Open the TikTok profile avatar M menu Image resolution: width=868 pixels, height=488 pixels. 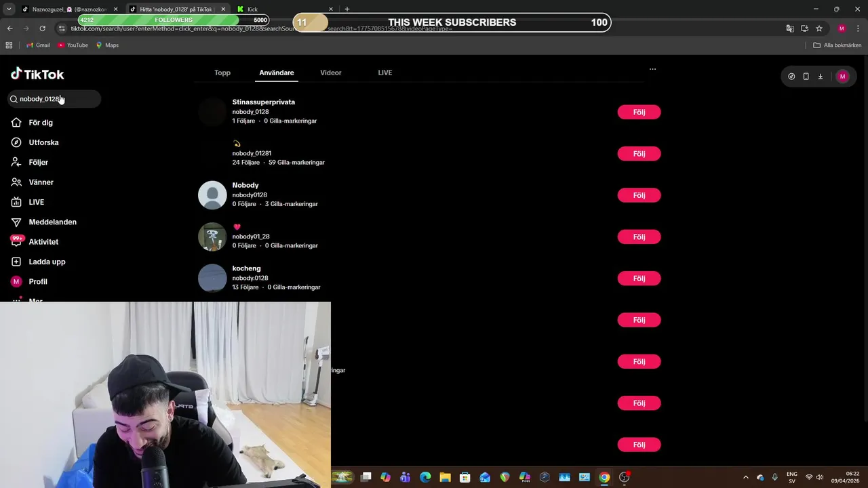coord(842,77)
